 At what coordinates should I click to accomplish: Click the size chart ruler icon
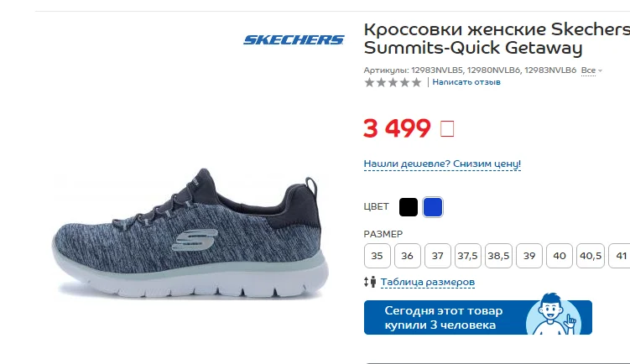pos(370,282)
